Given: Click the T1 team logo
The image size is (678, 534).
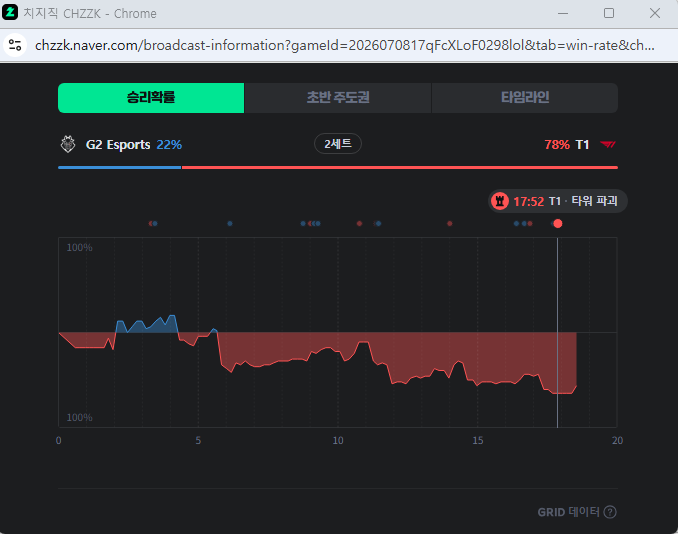Looking at the screenshot, I should click(608, 144).
